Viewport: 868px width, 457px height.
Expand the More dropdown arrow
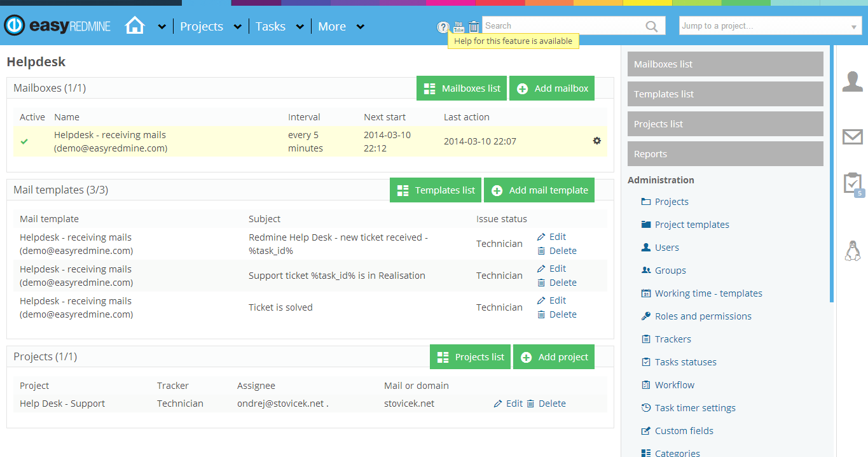tap(360, 27)
